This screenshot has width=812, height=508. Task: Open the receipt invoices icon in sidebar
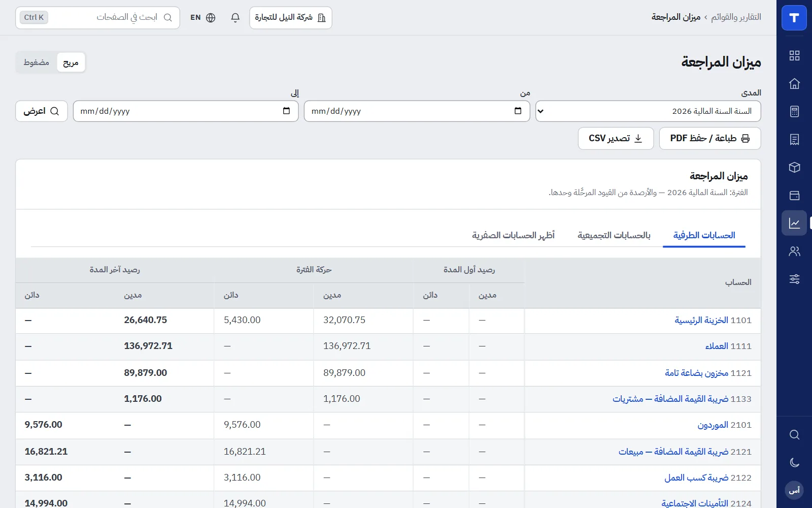794,139
